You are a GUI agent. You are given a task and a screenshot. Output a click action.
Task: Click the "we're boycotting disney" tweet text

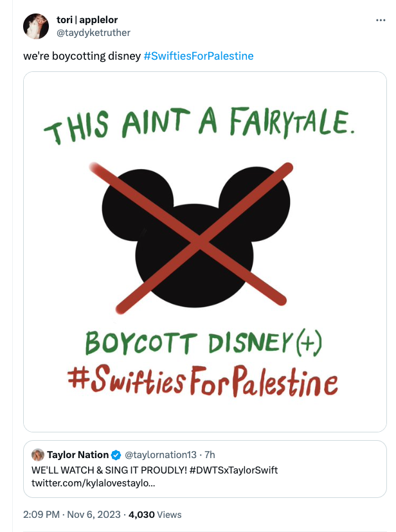[82, 56]
